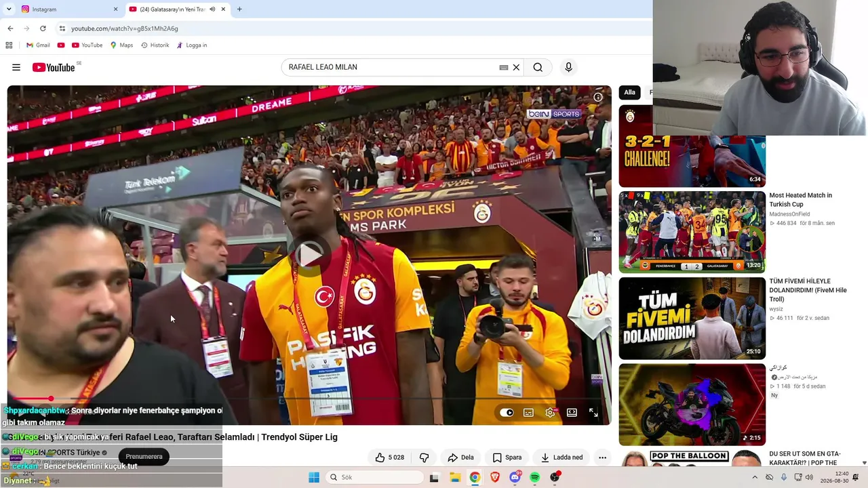Go back to the previous page

(10, 28)
